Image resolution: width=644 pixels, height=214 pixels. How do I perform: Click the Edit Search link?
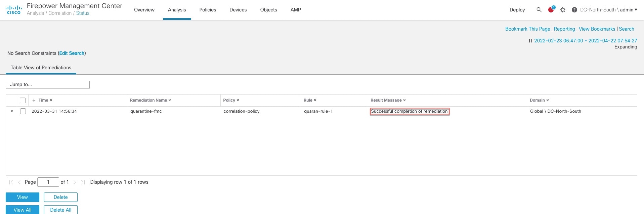[x=72, y=53]
